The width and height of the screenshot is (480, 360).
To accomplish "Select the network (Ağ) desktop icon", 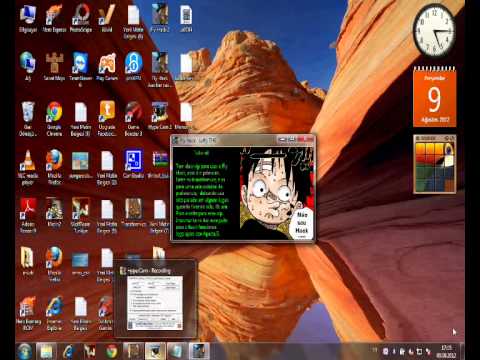I will (28, 67).
